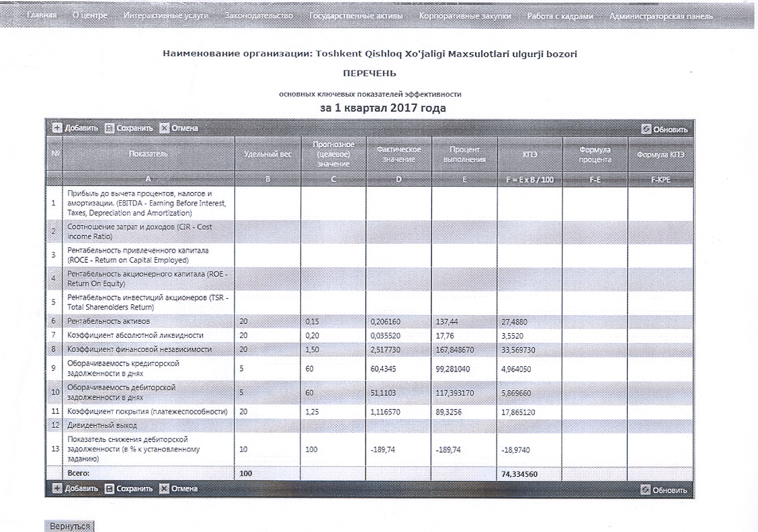Go to the Законодательство menu item

point(259,15)
